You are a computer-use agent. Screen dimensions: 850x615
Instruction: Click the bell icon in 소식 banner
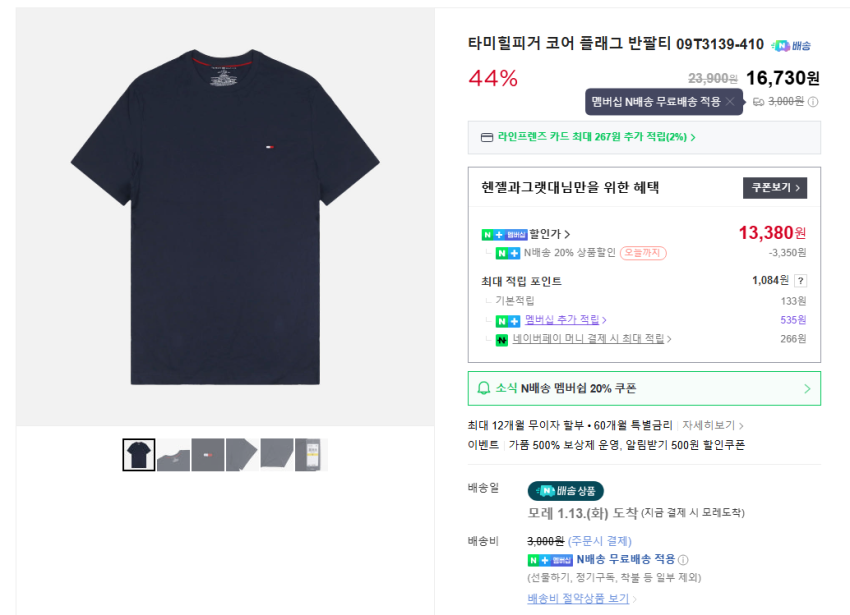(x=484, y=388)
